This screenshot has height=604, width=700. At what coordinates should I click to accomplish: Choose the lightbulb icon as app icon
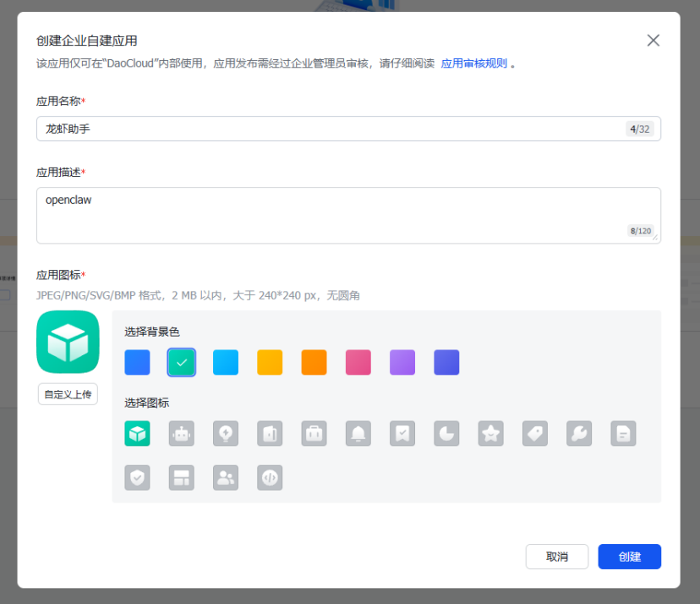click(225, 433)
